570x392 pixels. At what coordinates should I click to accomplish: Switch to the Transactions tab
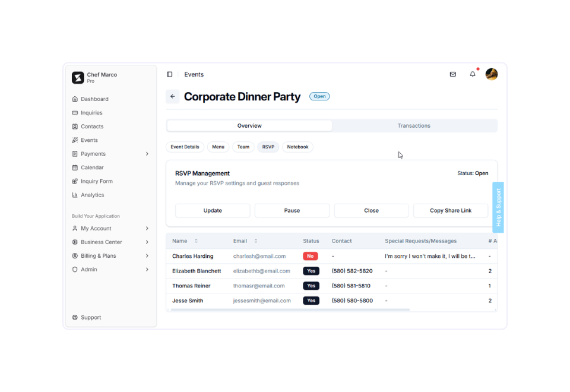(414, 126)
